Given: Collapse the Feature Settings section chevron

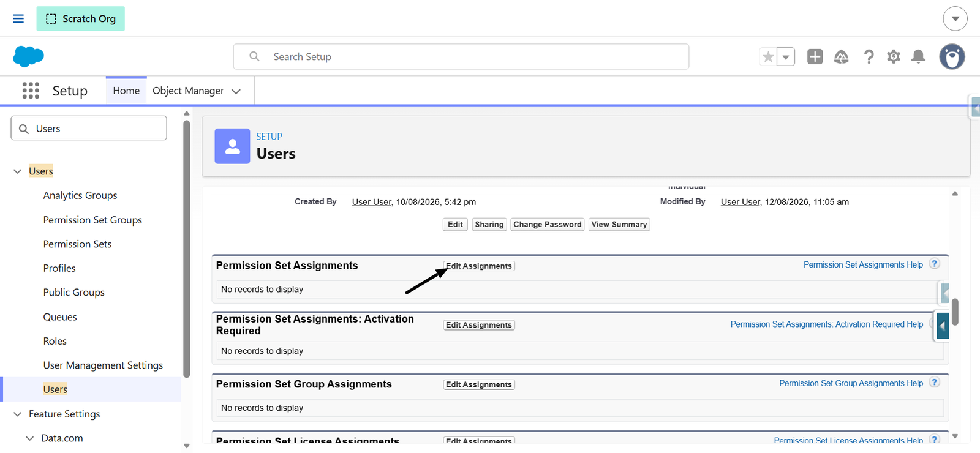Looking at the screenshot, I should pos(17,414).
